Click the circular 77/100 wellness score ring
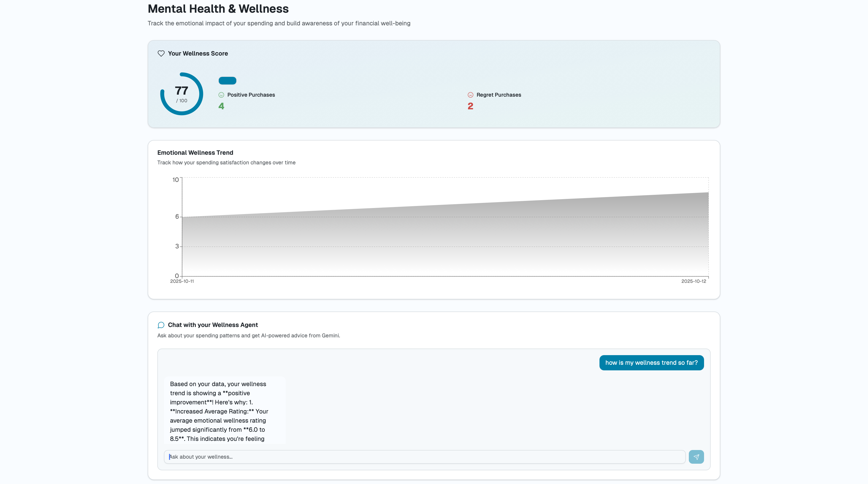This screenshot has height=484, width=868. point(182,94)
